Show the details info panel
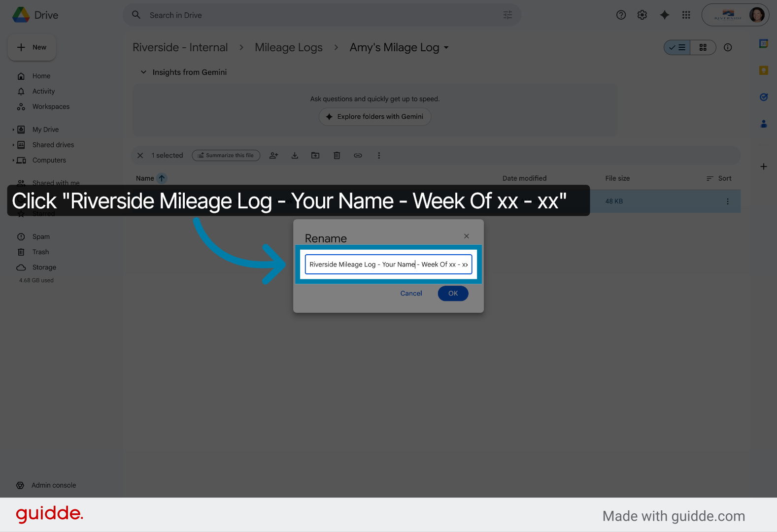This screenshot has height=532, width=777. (728, 47)
